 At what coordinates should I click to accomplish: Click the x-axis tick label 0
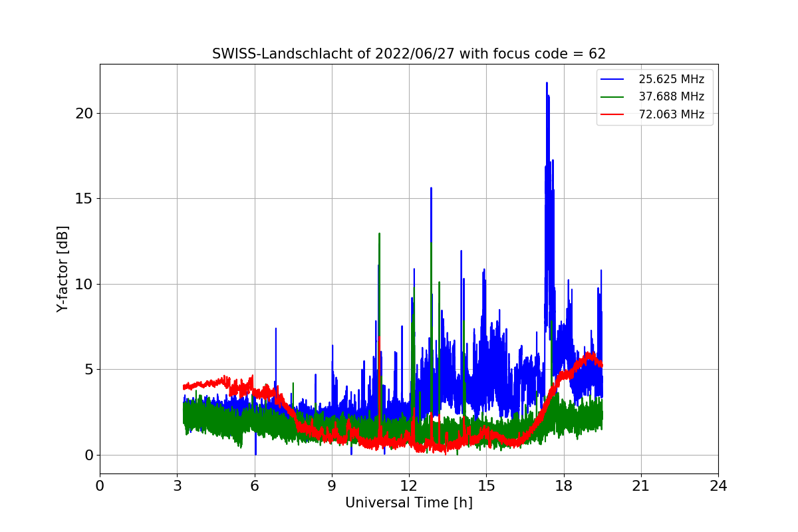[100, 486]
